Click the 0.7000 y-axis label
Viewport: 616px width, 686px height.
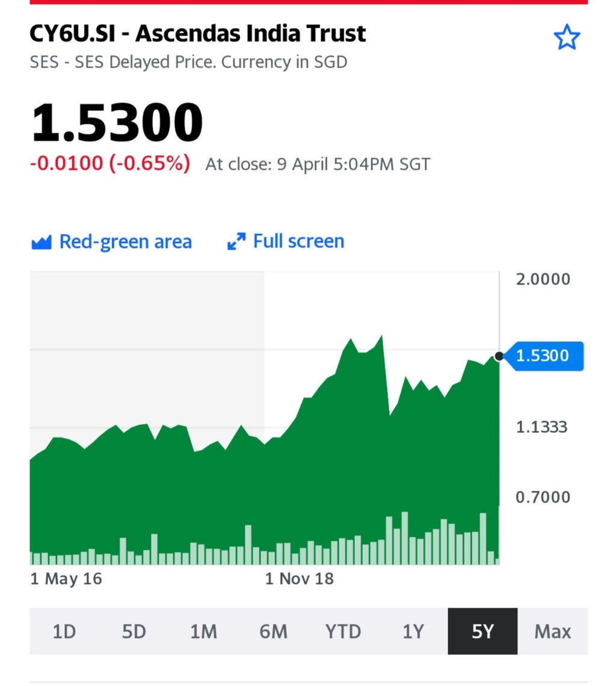coord(543,497)
